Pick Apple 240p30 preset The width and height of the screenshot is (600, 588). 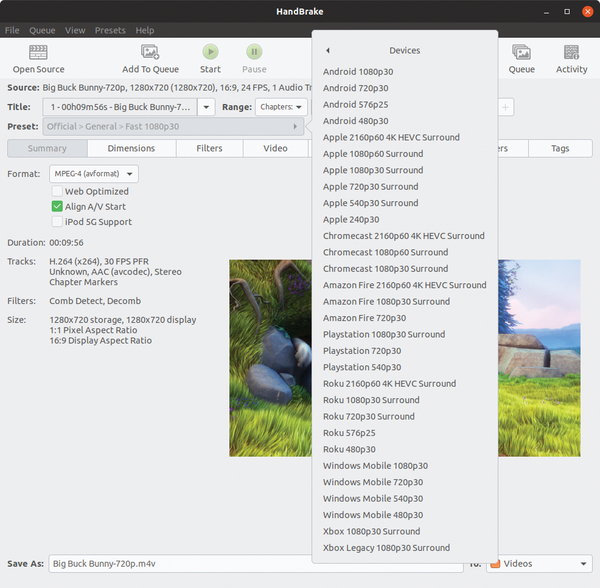(x=405, y=220)
